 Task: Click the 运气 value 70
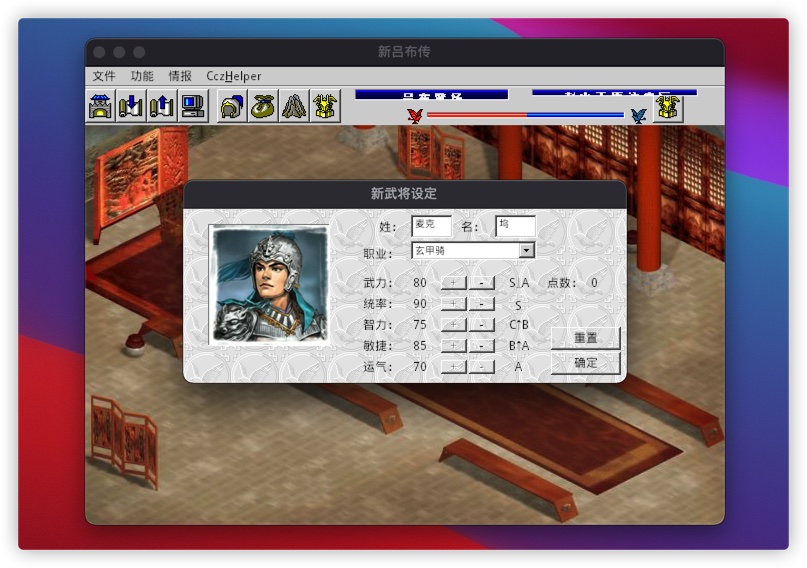[420, 367]
